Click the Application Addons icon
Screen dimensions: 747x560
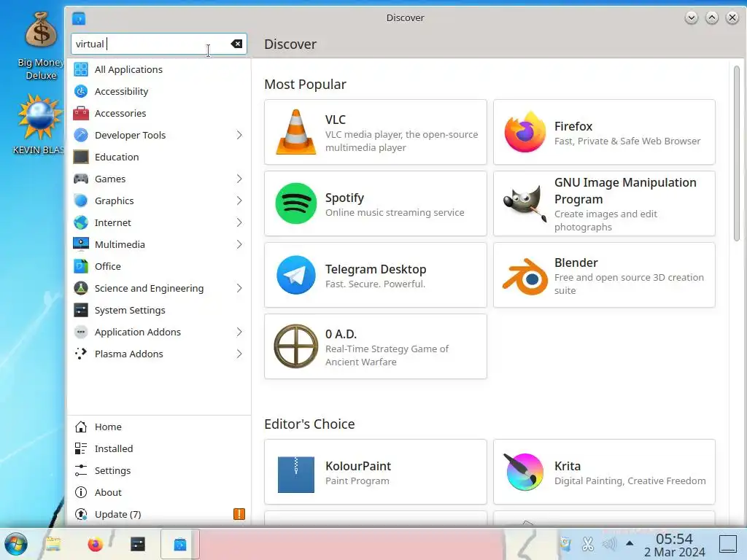81,332
